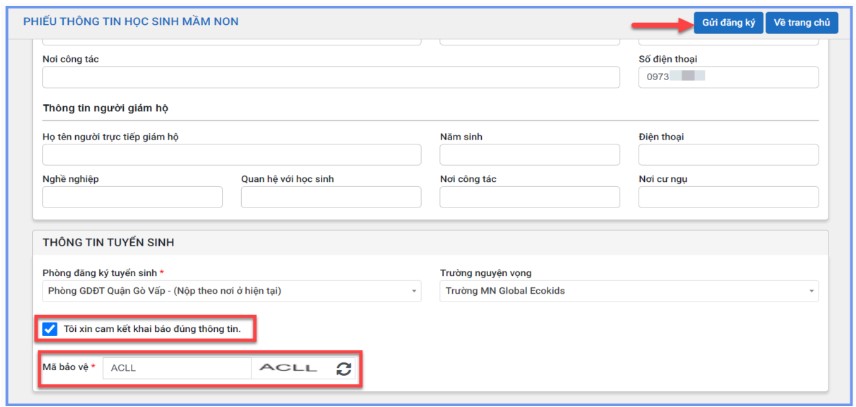Click 'Họ tên người trực tiếp giám hộ' field
Image resolution: width=856 pixels, height=407 pixels.
click(x=231, y=155)
